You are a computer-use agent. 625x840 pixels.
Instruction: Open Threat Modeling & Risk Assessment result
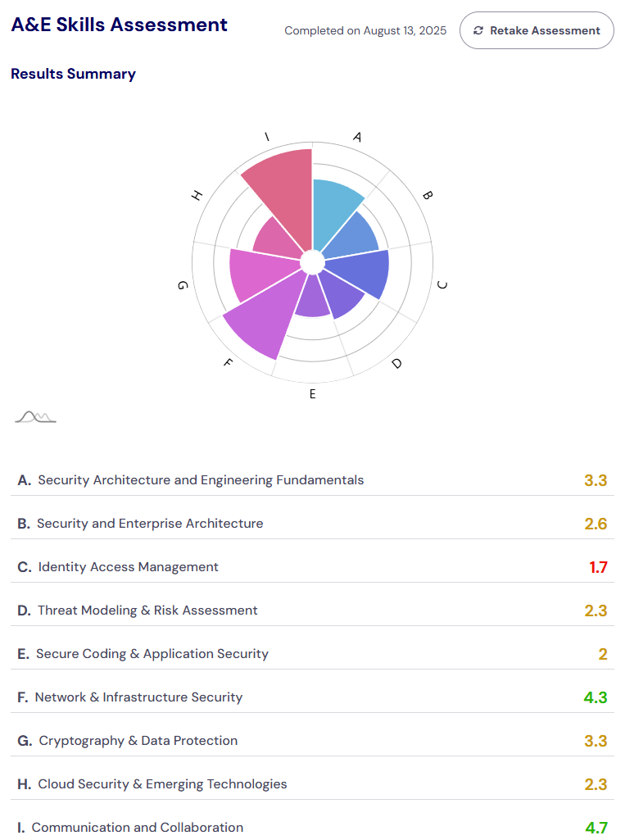(x=147, y=611)
